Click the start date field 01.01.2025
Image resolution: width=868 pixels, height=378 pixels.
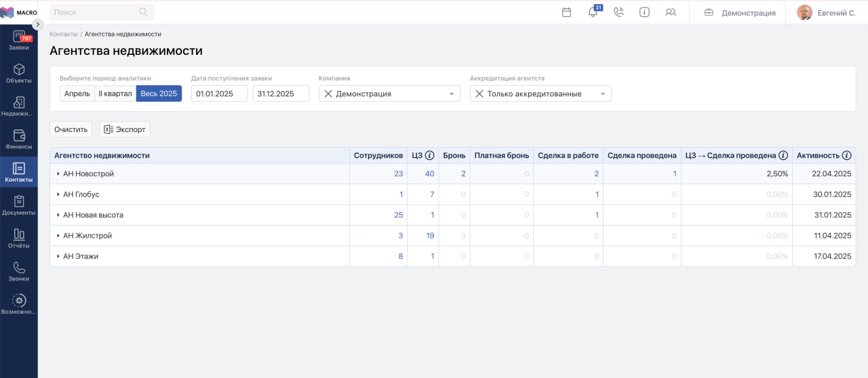click(x=220, y=93)
